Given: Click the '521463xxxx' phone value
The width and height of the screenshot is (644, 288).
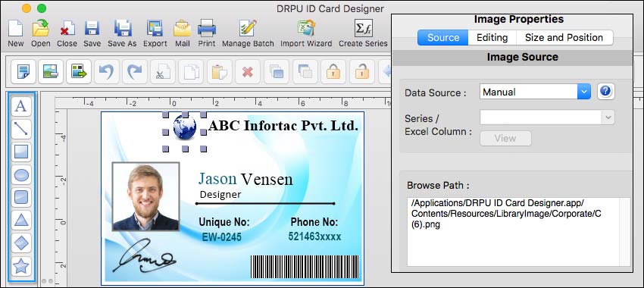Looking at the screenshot, I should [x=314, y=236].
